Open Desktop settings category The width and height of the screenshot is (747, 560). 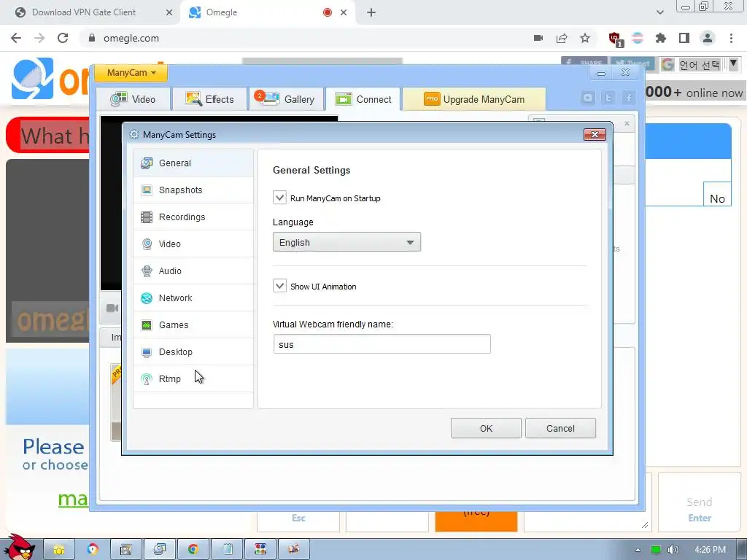193,352
